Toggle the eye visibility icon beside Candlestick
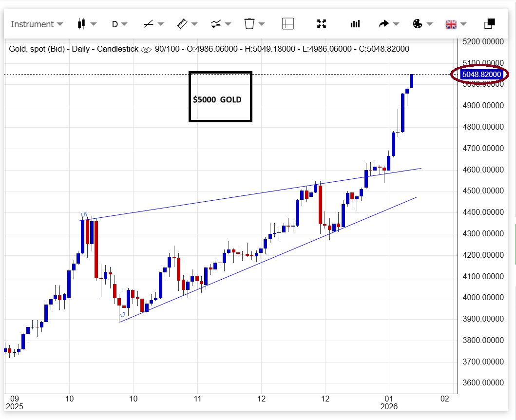 tap(146, 49)
